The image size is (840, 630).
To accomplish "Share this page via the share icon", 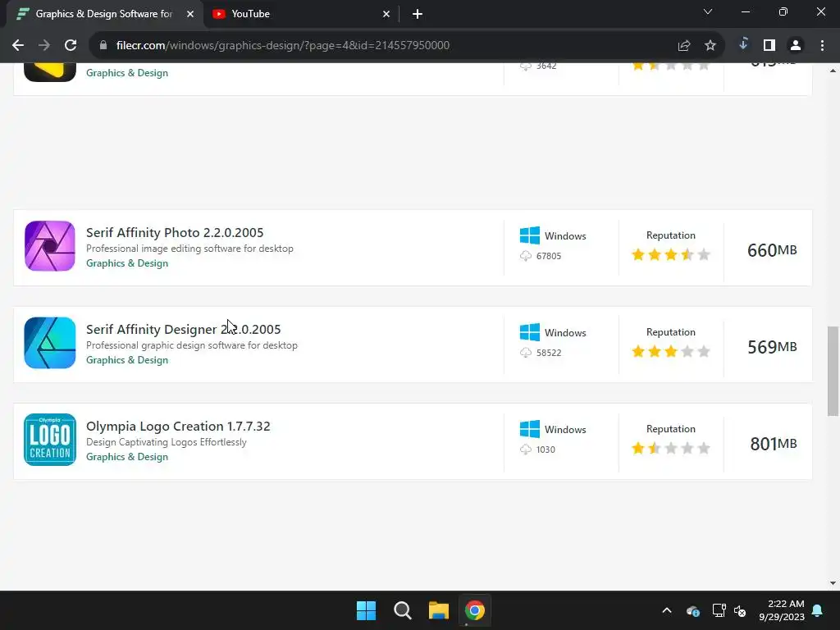I will [x=684, y=46].
